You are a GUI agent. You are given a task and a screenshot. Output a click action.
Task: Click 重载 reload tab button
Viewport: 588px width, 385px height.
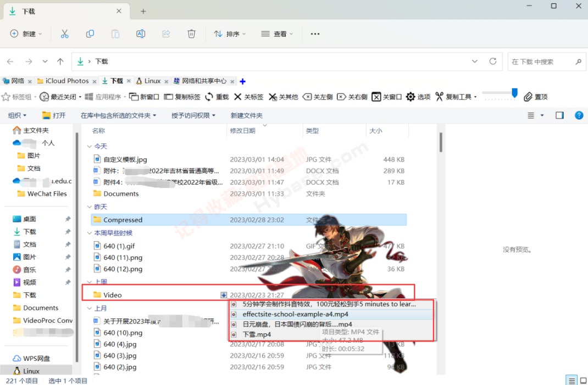[x=217, y=97]
